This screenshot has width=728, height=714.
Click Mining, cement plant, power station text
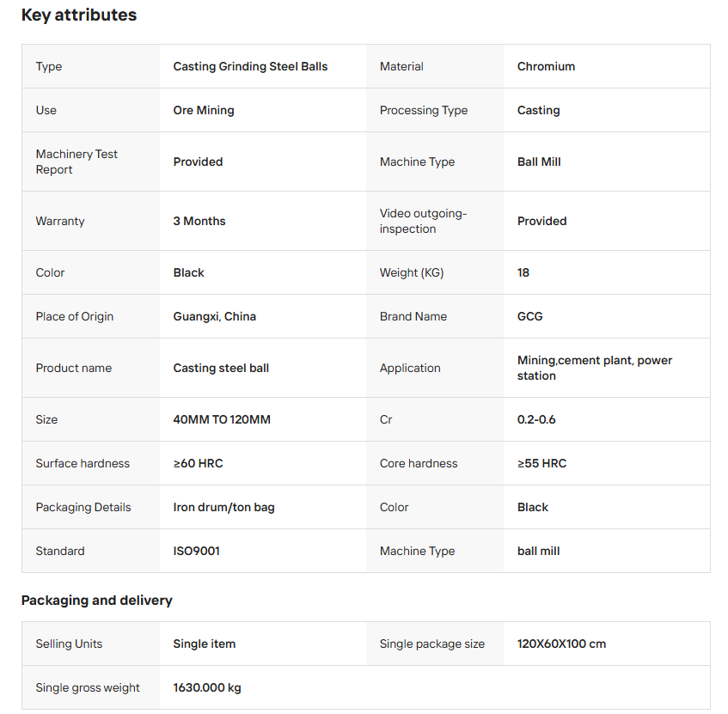pos(595,368)
